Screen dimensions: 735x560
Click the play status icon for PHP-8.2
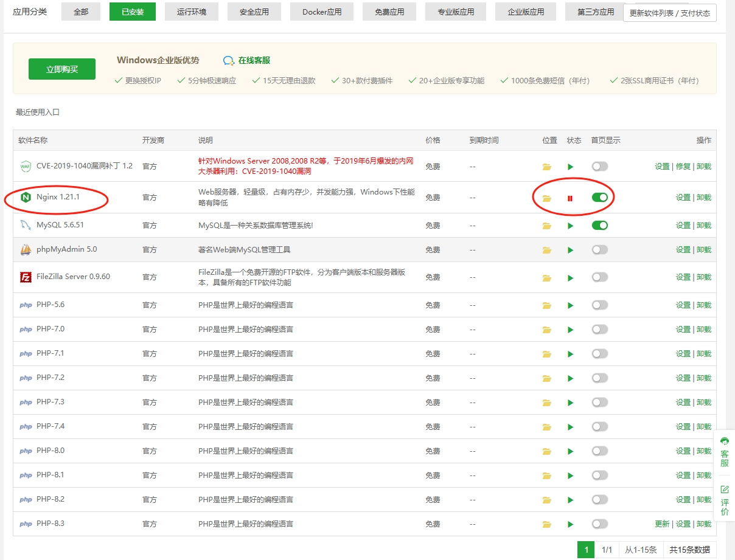point(570,500)
